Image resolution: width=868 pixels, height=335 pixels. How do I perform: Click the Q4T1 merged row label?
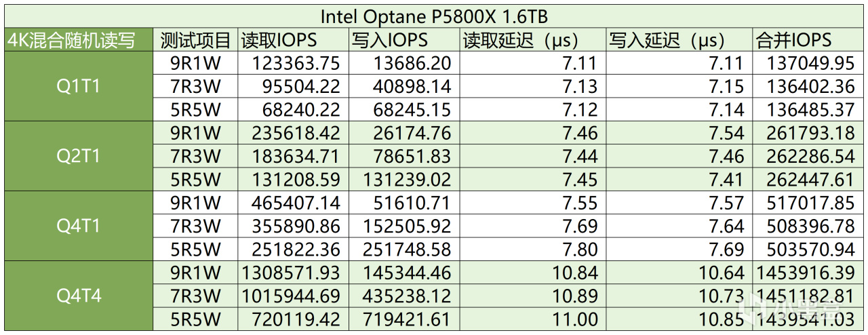79,225
